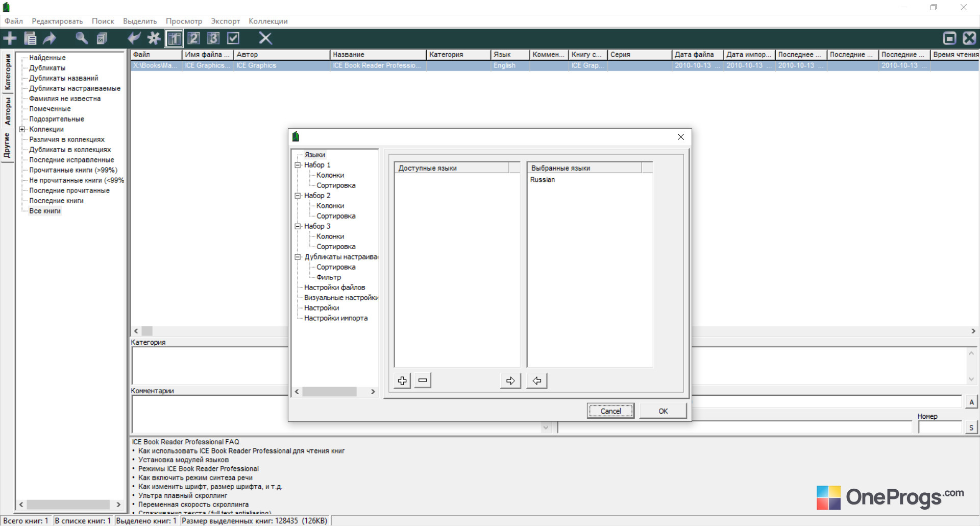980x526 pixels.
Task: Move language left with the arrow button
Action: click(537, 380)
